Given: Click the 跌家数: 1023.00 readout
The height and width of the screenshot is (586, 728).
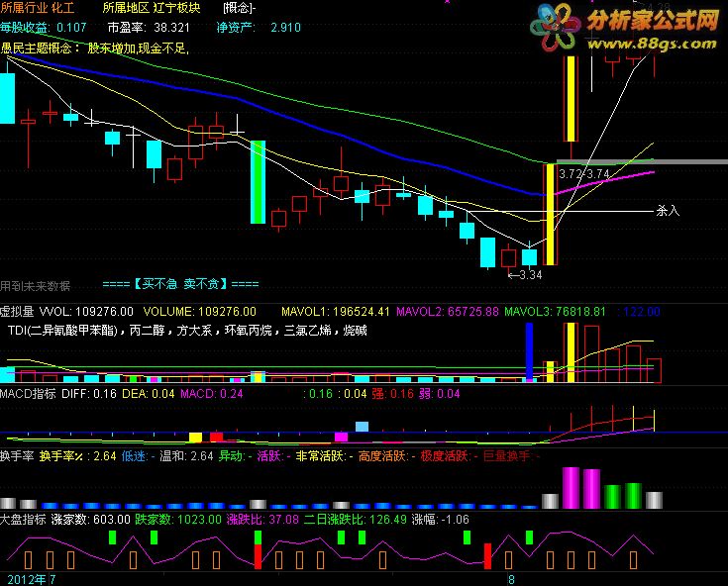Looking at the screenshot, I should pyautogui.click(x=178, y=520).
